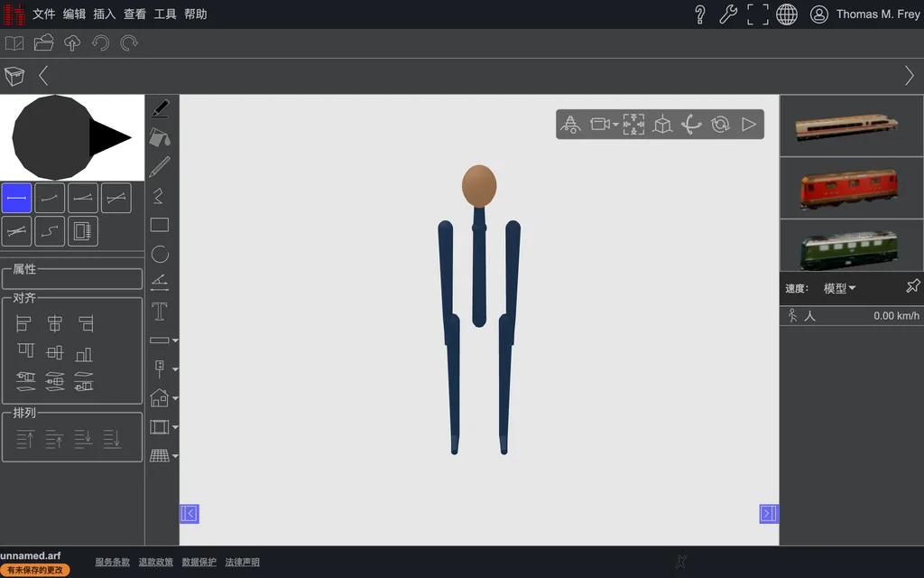Select the S-curve track piece button

tap(50, 231)
